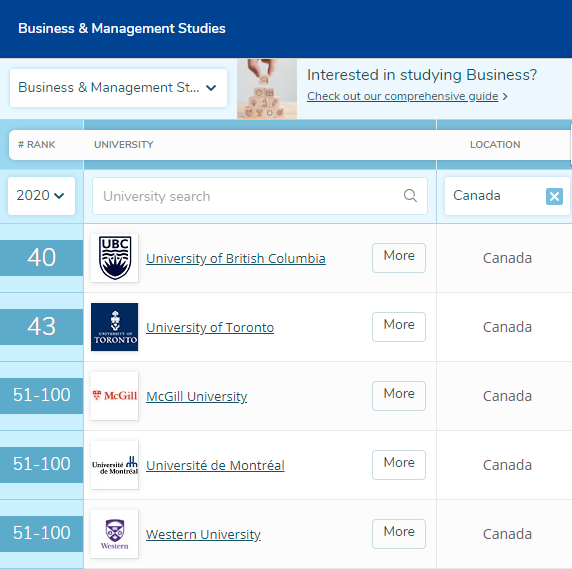Click the McGill University logo
Viewport: 572px width, 569px height.
click(x=115, y=396)
